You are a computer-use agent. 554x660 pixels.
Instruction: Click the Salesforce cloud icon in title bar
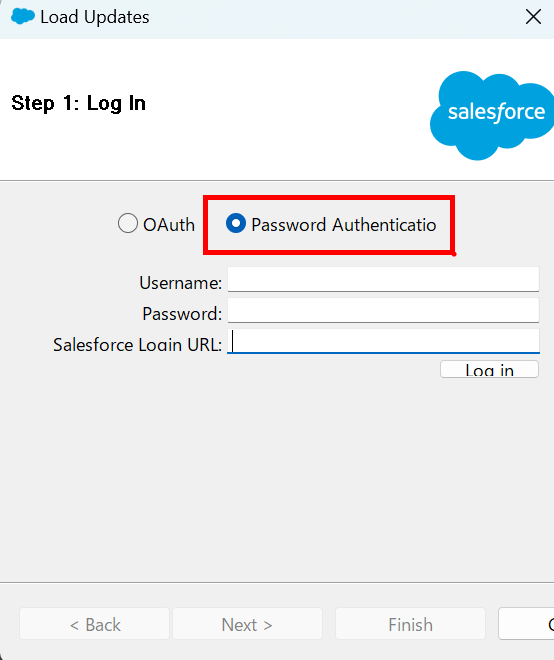(23, 17)
